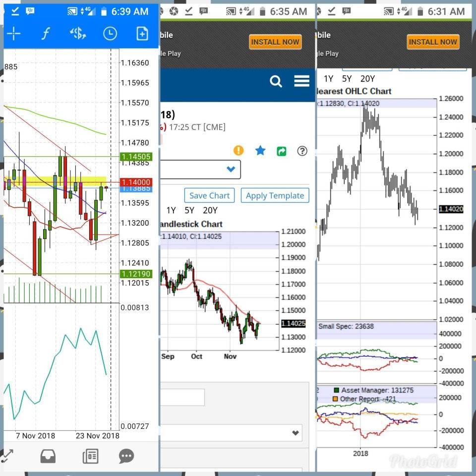Tap the green share arrow icon
The width and height of the screenshot is (476, 476).
282,151
